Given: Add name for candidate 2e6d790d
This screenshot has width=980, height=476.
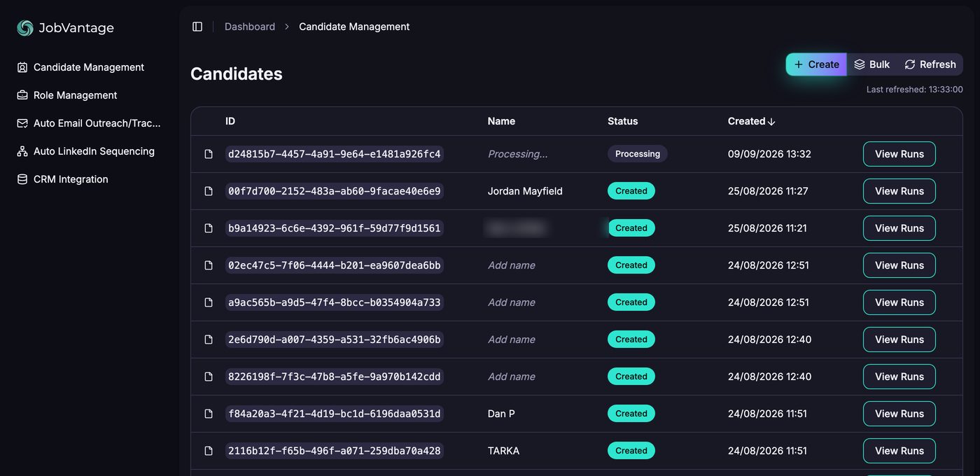Looking at the screenshot, I should 512,339.
